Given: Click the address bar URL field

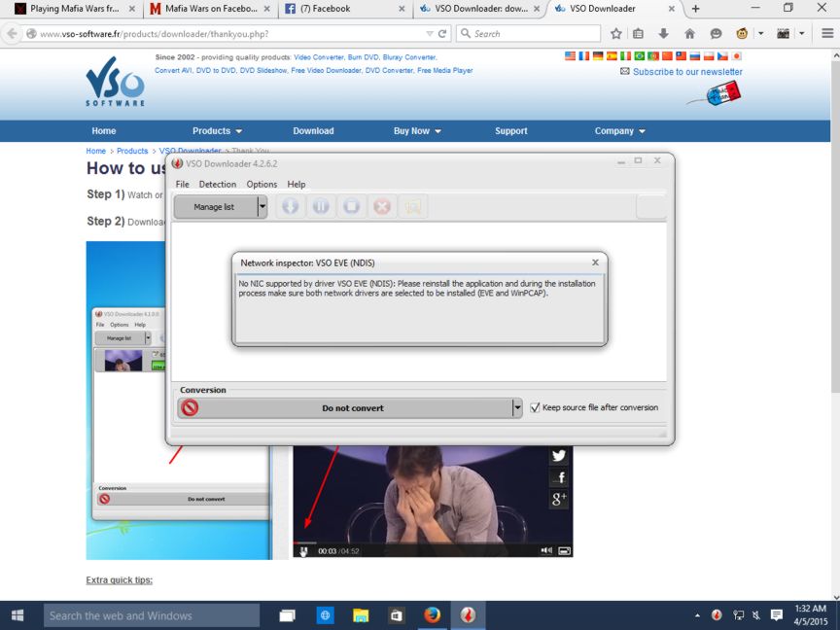Looking at the screenshot, I should [x=230, y=34].
